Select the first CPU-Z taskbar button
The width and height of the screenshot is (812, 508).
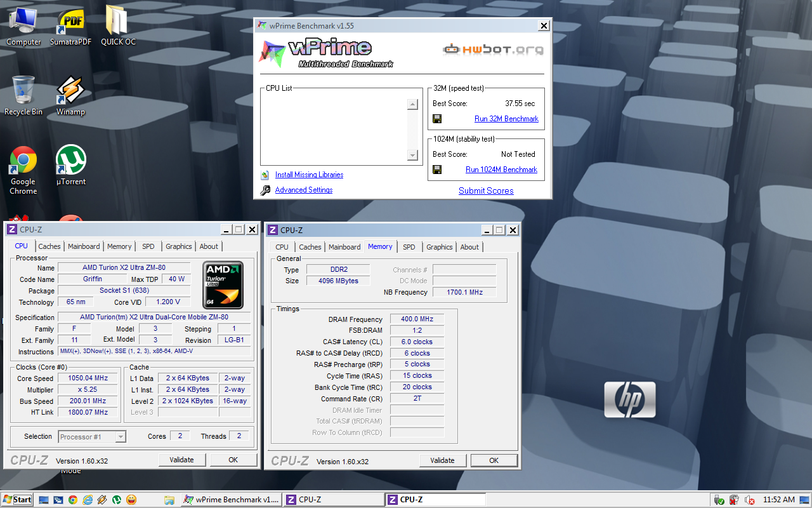click(x=332, y=500)
